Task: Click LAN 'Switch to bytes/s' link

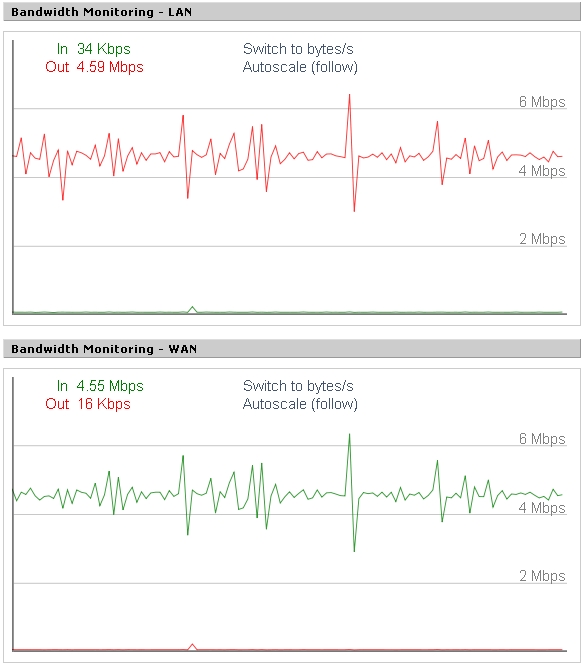Action: [298, 49]
